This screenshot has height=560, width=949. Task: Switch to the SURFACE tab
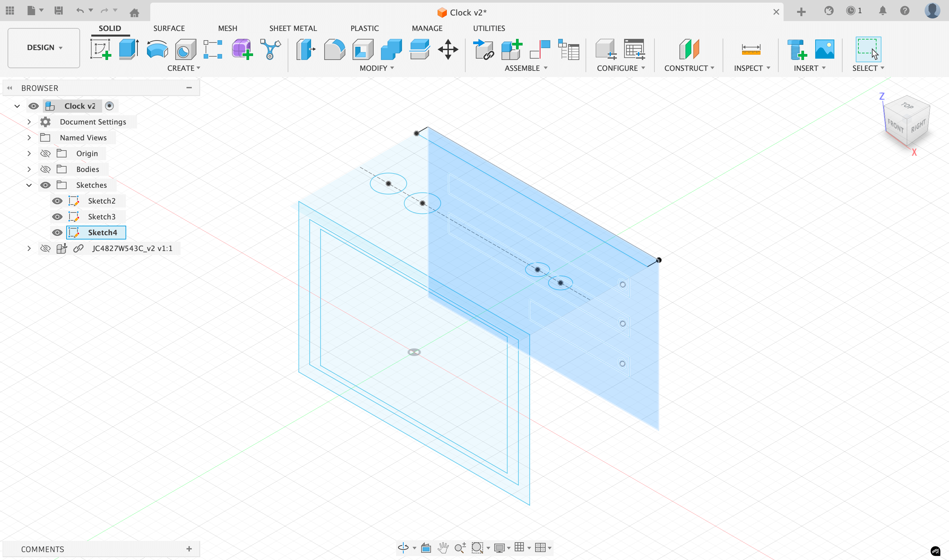pos(169,28)
